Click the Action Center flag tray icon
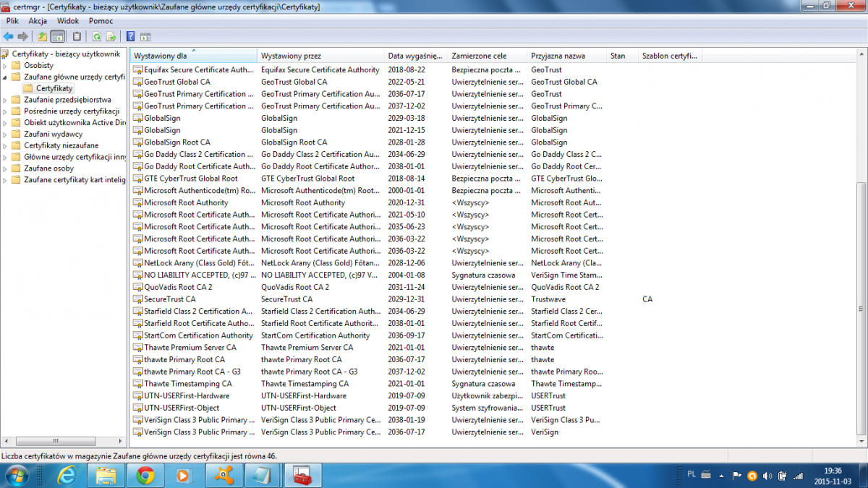 (x=737, y=476)
